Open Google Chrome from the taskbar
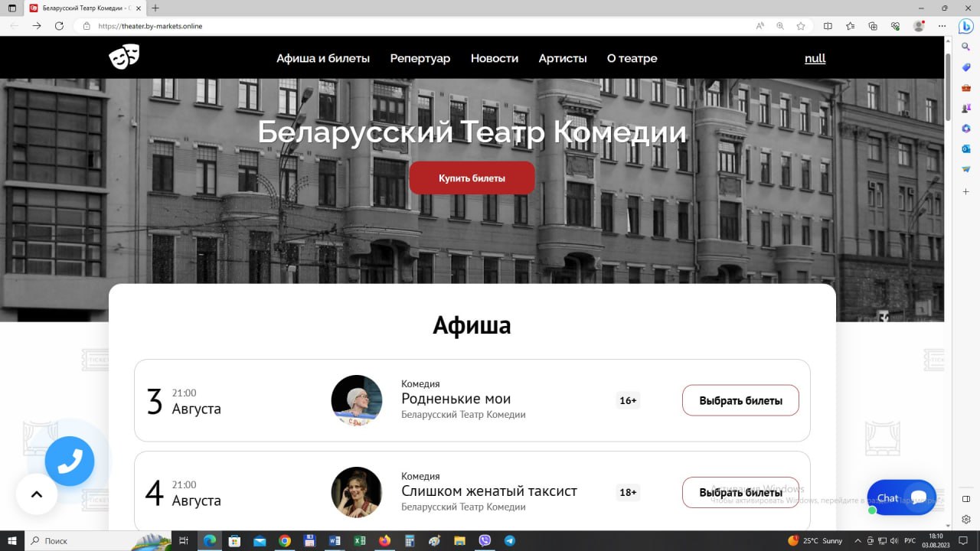The width and height of the screenshot is (980, 551). [285, 541]
